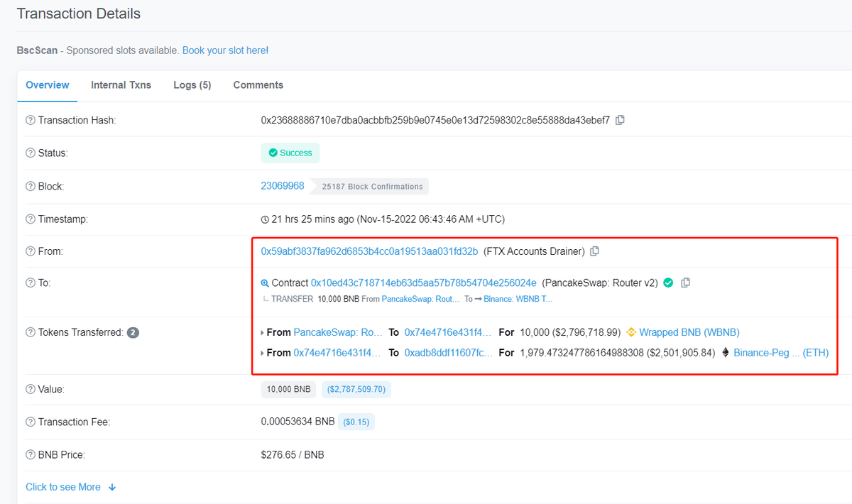Click help icon beside From label
The image size is (852, 504).
point(31,251)
